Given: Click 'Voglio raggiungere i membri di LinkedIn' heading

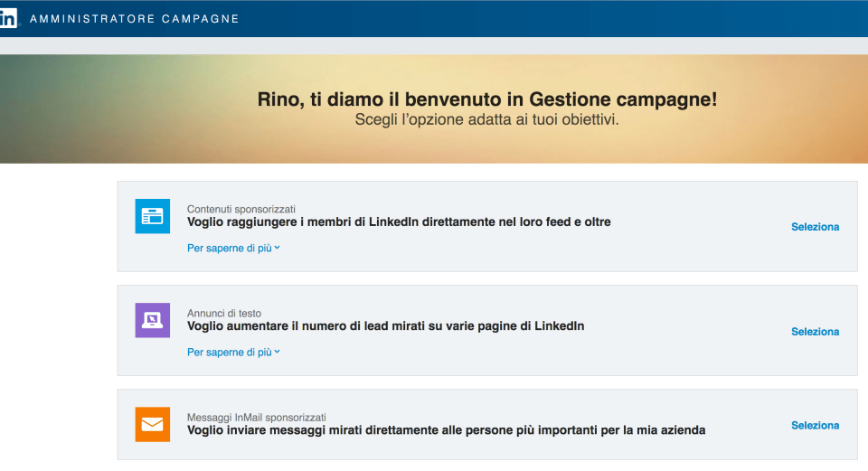Looking at the screenshot, I should pyautogui.click(x=399, y=222).
